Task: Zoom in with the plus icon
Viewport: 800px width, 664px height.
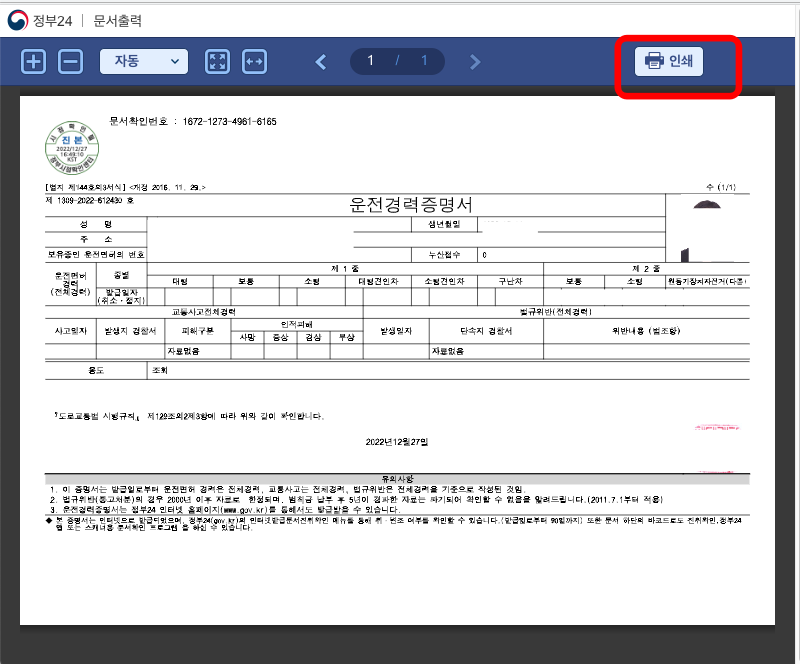Action: [x=35, y=61]
